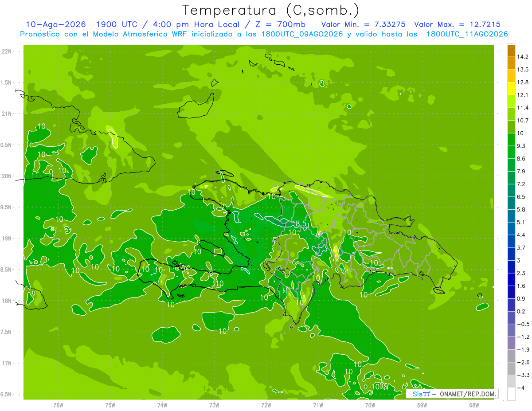The width and height of the screenshot is (532, 411).
Task: Click the '7.9' colorbar value
Action: point(521,171)
